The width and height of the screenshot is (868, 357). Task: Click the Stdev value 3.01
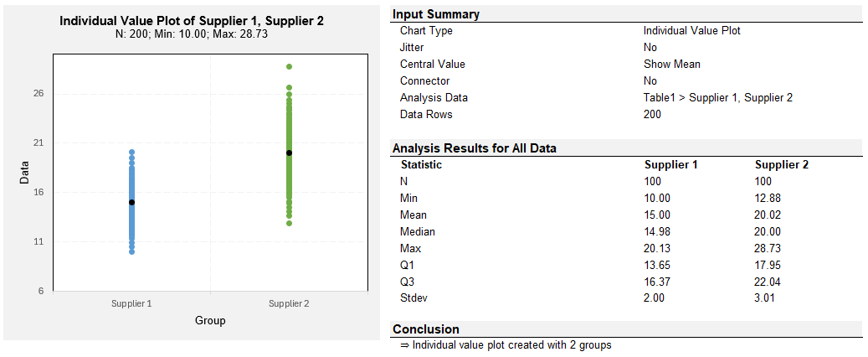point(766,297)
